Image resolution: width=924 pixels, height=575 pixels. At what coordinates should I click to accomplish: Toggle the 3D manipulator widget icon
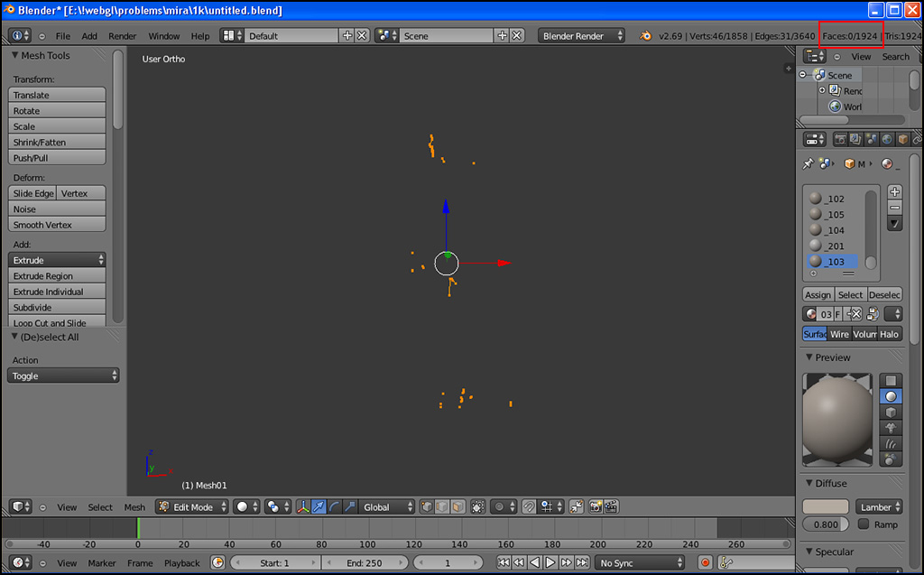tap(303, 506)
